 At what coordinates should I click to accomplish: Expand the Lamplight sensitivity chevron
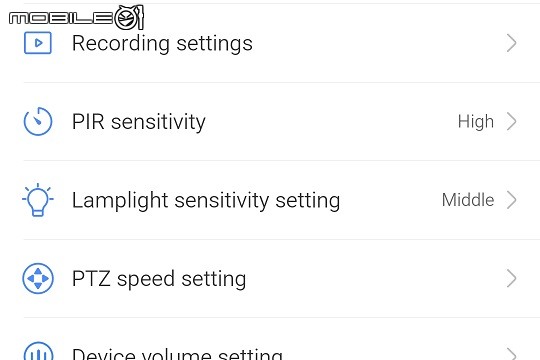(x=512, y=200)
